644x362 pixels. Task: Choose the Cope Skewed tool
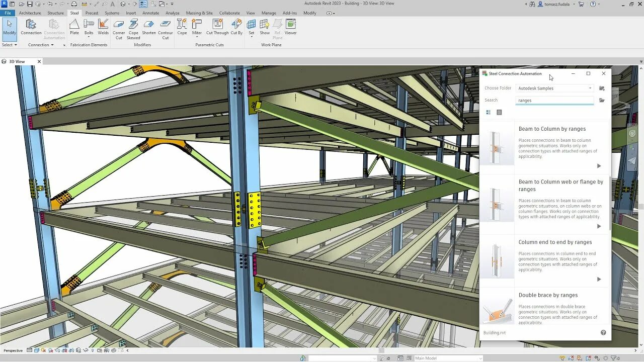coord(133,28)
